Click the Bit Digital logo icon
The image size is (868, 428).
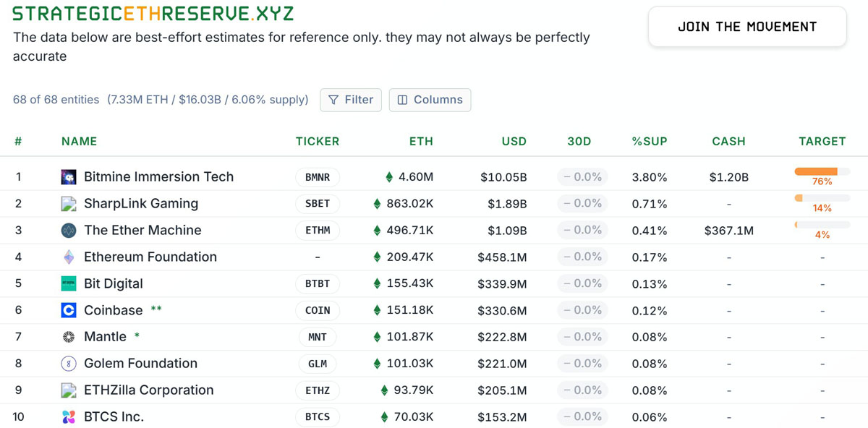click(x=69, y=284)
